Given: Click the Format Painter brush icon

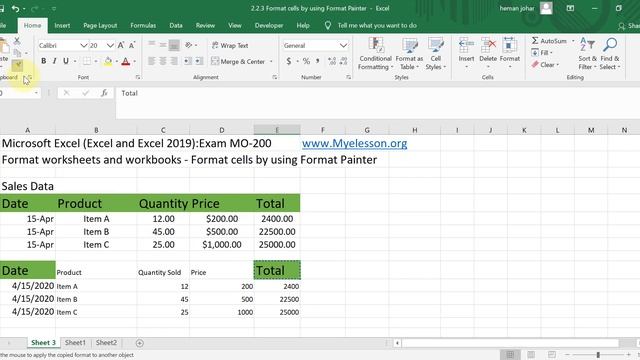Looking at the screenshot, I should [17, 65].
